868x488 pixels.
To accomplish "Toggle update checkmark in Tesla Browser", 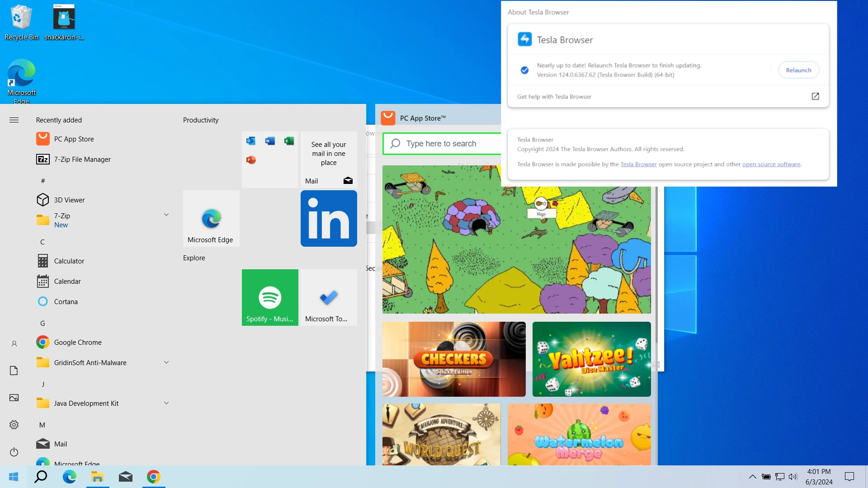I will point(524,70).
